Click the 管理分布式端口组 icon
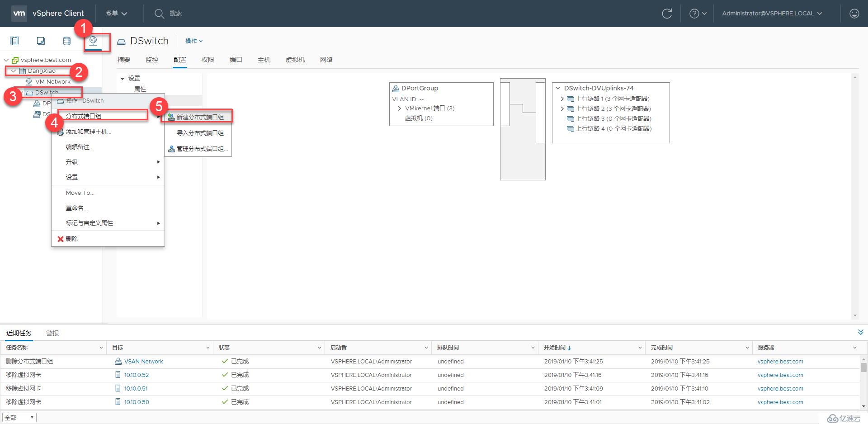 point(171,149)
